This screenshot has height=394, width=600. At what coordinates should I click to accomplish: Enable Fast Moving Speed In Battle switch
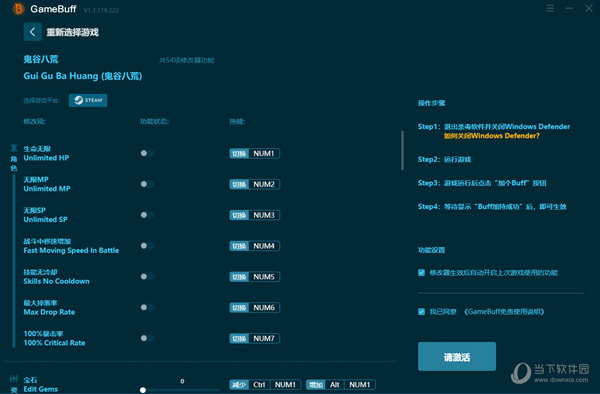click(147, 246)
